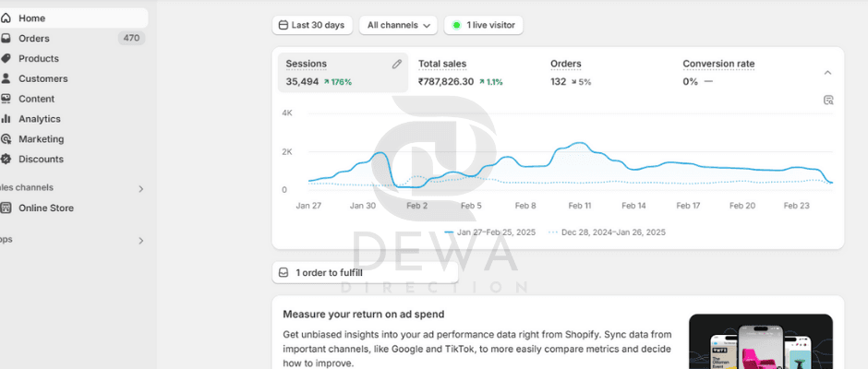This screenshot has height=369, width=868.
Task: Expand the Apps section chevron
Action: coord(141,241)
